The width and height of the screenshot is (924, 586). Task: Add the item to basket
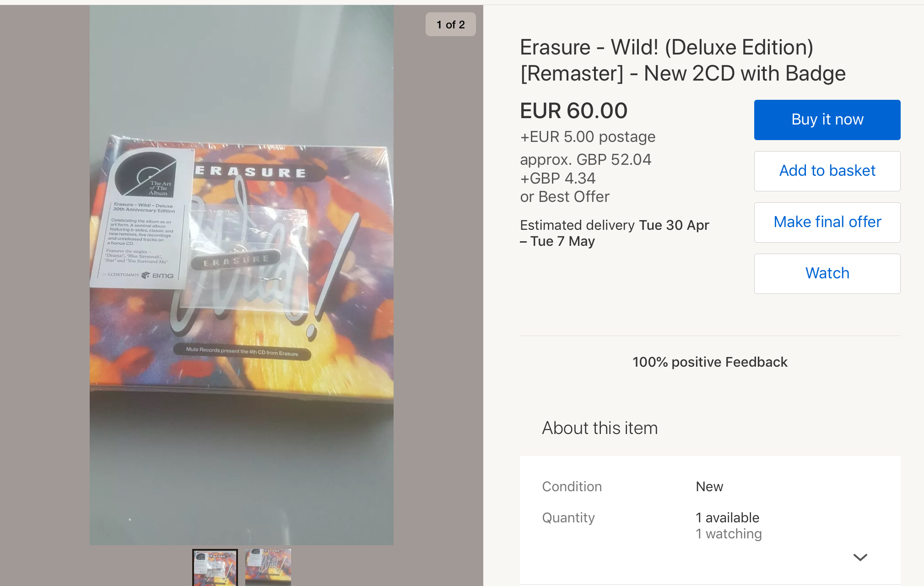827,171
